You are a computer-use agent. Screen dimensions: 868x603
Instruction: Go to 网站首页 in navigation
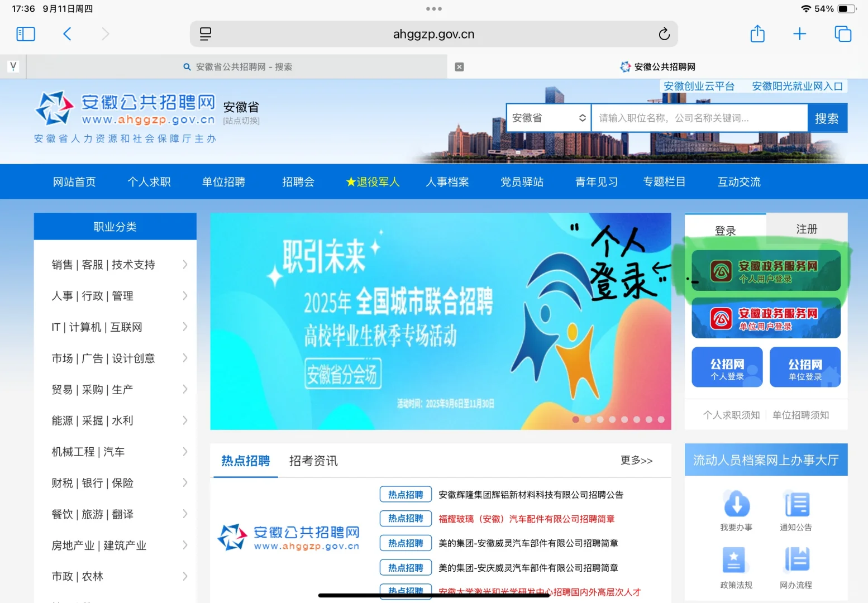tap(74, 181)
